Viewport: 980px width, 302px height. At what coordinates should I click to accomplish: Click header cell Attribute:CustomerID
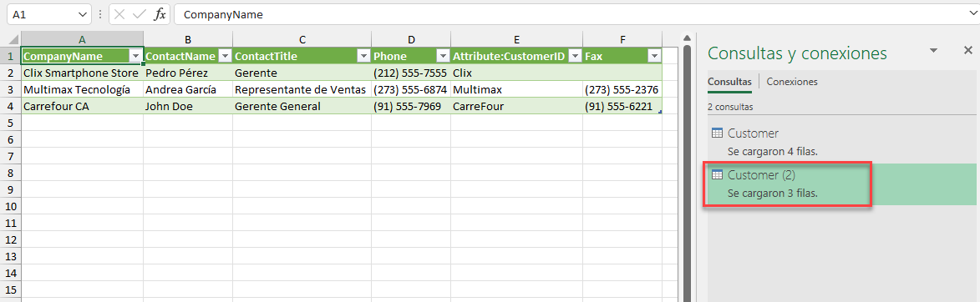click(x=516, y=56)
